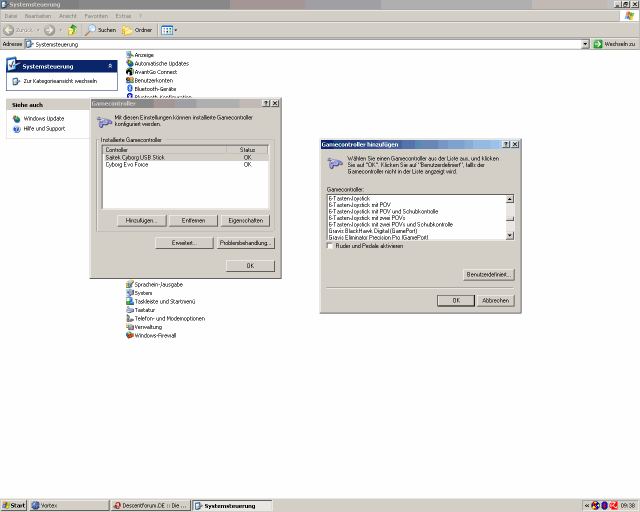
Task: Open the views button dropdown arrow
Action: pyautogui.click(x=176, y=30)
